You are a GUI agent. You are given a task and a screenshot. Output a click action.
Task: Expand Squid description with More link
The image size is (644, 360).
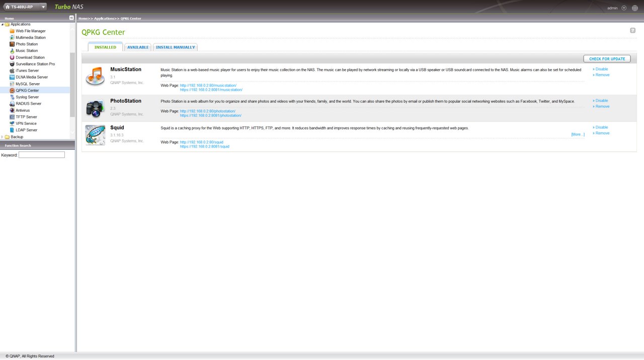578,134
